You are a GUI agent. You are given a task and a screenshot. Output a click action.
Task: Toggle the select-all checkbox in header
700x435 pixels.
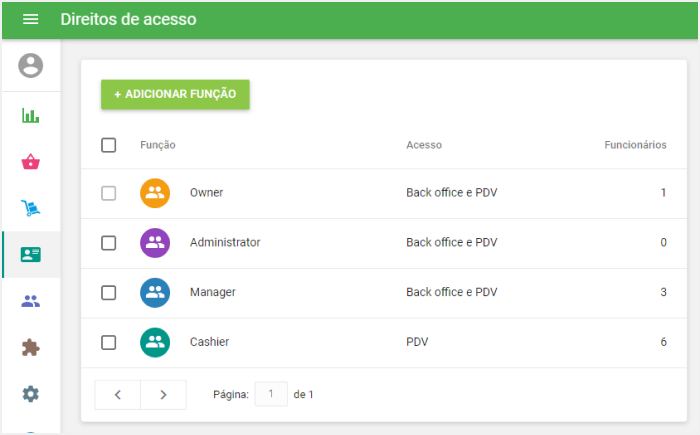(109, 145)
